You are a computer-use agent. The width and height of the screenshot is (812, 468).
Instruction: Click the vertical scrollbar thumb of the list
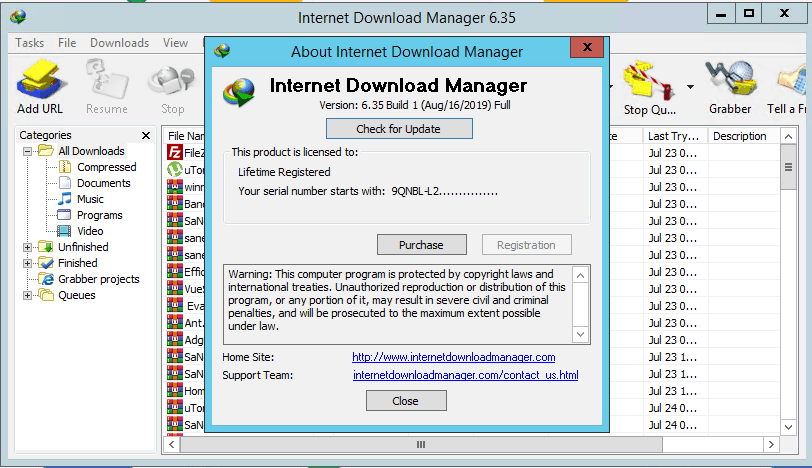pyautogui.click(x=788, y=167)
